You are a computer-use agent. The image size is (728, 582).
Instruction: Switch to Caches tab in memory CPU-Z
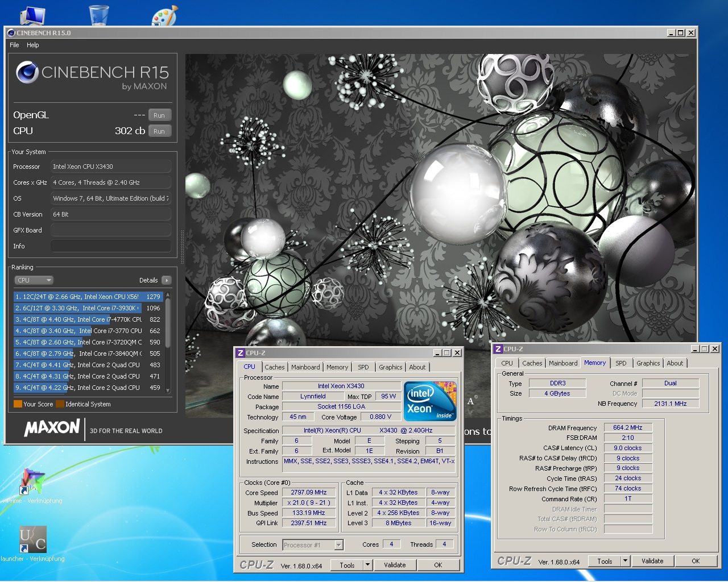pos(532,363)
